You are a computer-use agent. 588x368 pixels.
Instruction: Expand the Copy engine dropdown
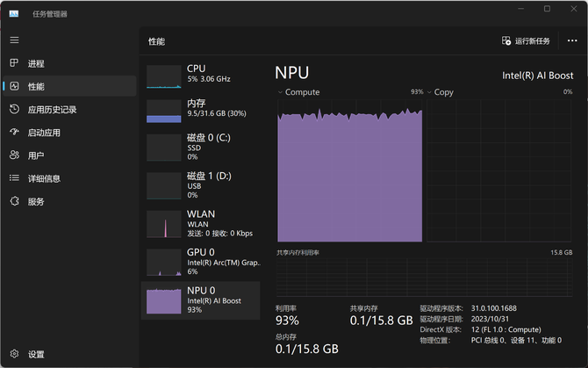click(x=429, y=92)
